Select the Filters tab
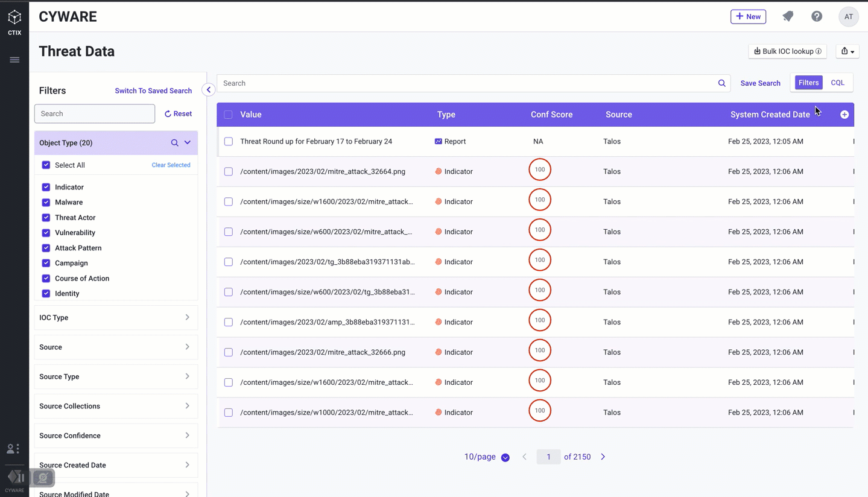 click(x=808, y=83)
